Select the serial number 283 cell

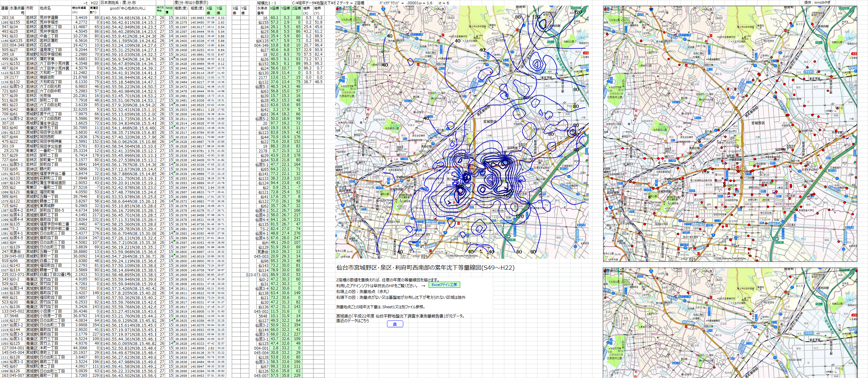5,17
